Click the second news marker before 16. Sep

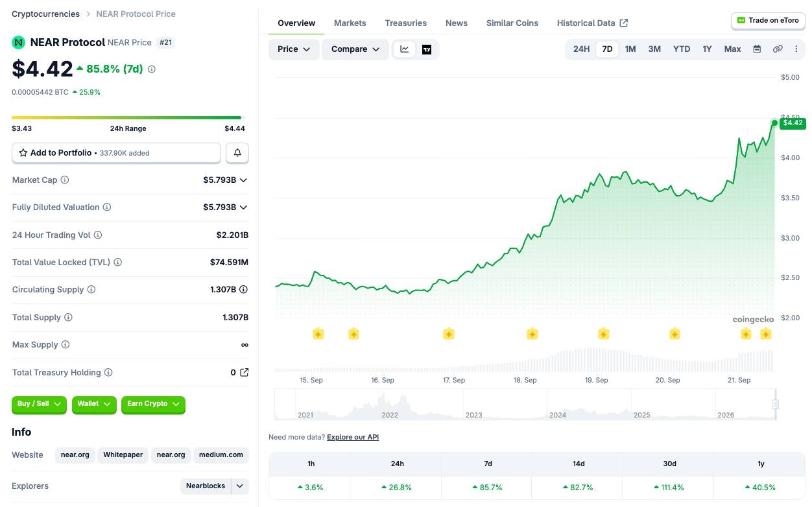(x=353, y=334)
